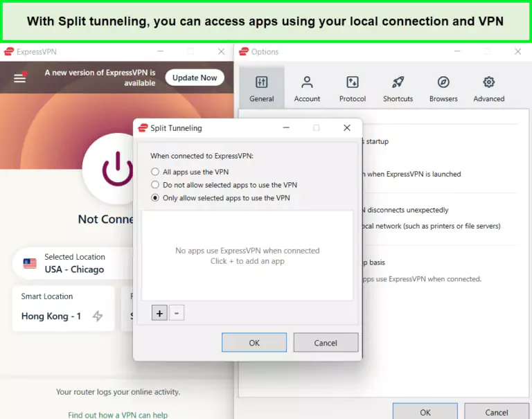Minimize the ExpressVPN main window
Image resolution: width=532 pixels, height=419 pixels.
tap(161, 51)
